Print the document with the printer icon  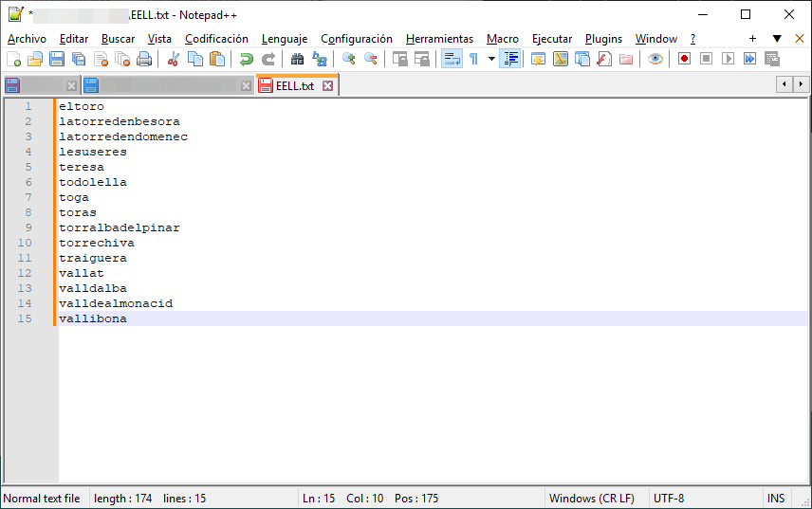tap(144, 59)
